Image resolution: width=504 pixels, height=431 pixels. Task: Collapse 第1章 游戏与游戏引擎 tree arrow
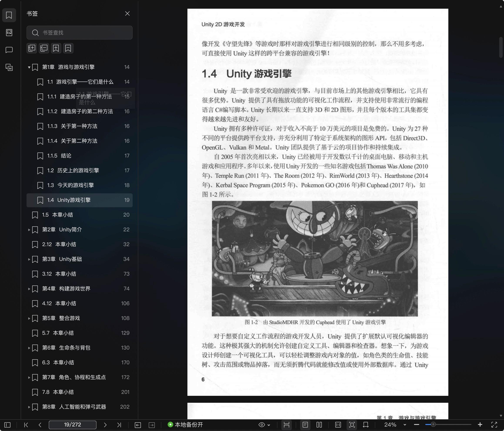(29, 67)
